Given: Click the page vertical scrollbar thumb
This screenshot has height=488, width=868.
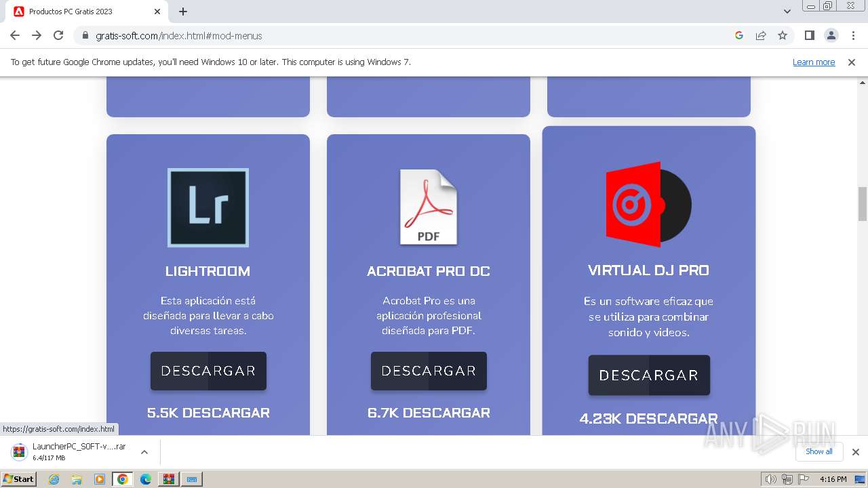Looking at the screenshot, I should click(x=863, y=203).
